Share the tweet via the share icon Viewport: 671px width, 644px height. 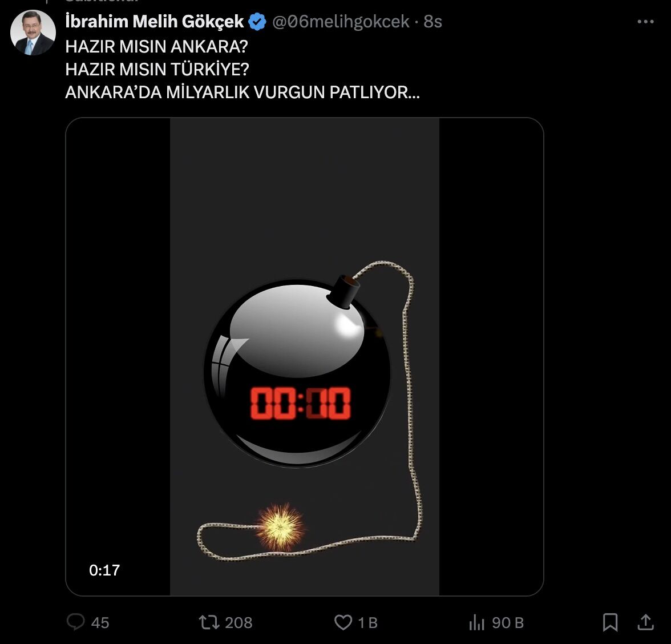[646, 623]
